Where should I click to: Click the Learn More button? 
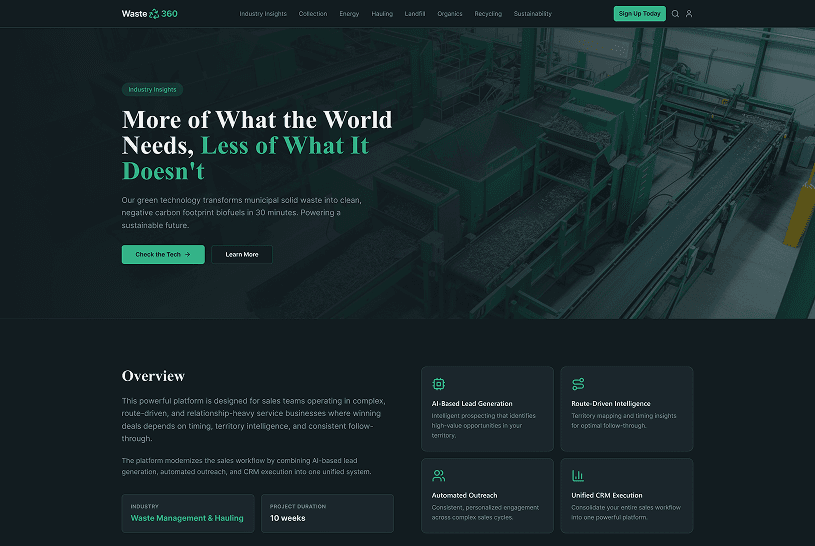click(242, 255)
